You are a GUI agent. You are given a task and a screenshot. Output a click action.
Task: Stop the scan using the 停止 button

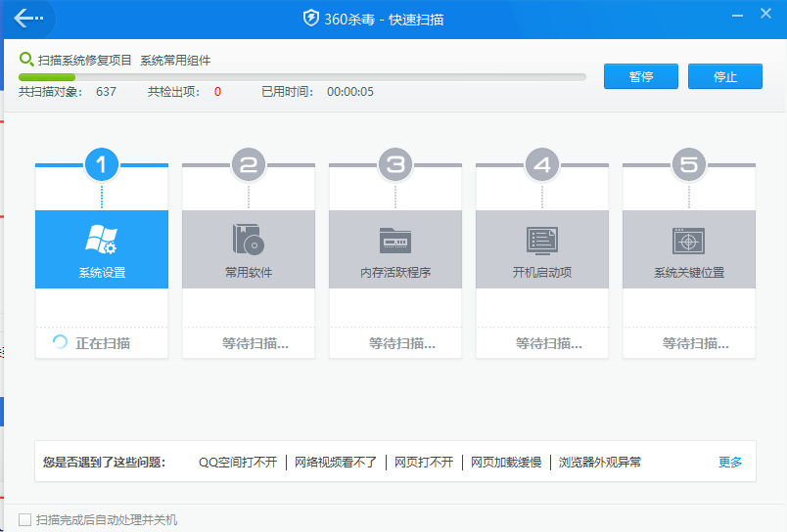(724, 76)
